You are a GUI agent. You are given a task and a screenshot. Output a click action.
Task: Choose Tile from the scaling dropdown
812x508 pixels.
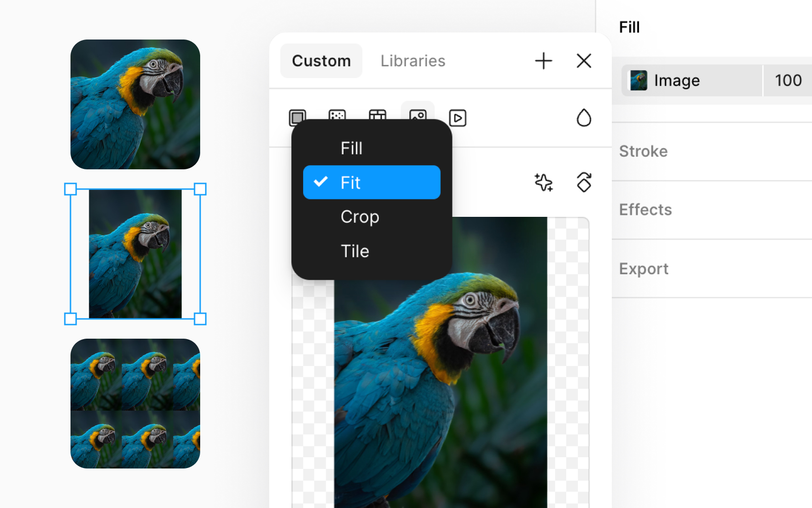coord(355,251)
